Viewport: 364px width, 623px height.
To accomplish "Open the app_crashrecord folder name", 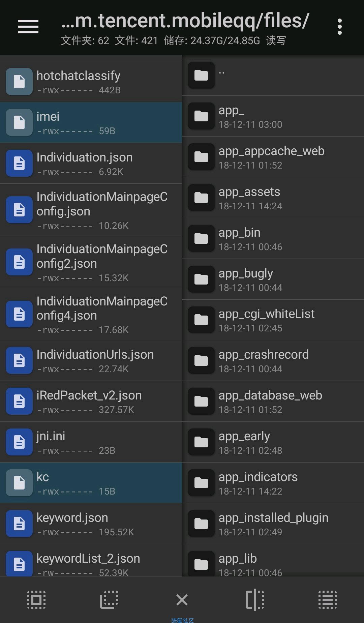I will coord(264,355).
